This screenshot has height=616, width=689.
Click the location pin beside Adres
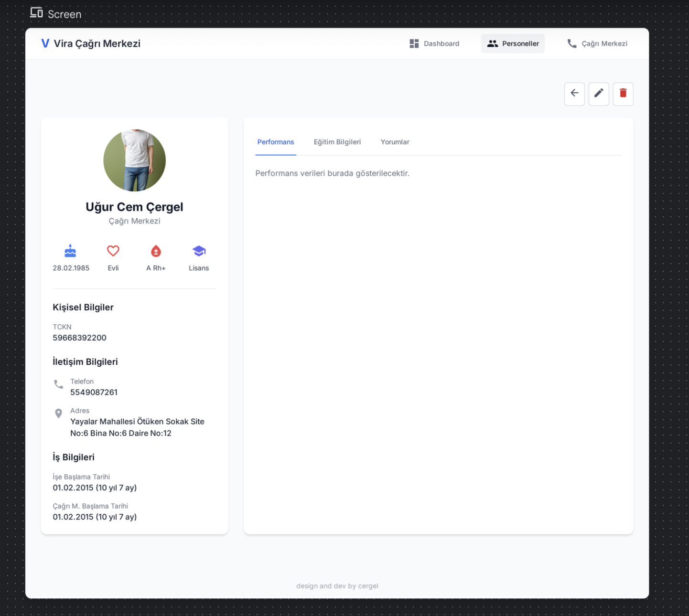tap(58, 414)
